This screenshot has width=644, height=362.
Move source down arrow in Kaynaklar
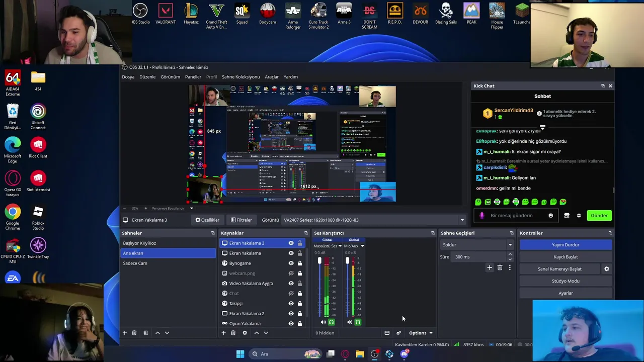tap(266, 333)
